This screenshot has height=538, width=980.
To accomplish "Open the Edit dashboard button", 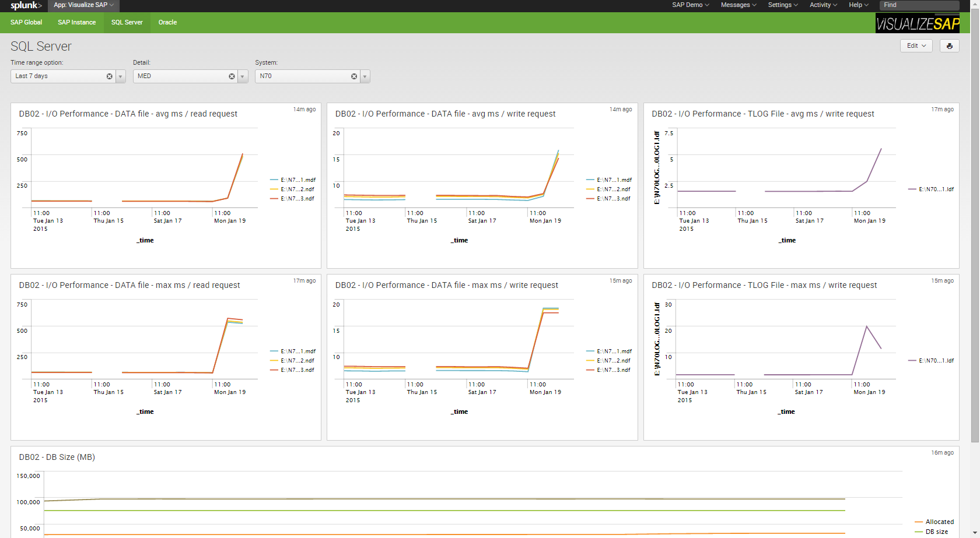I will [916, 45].
